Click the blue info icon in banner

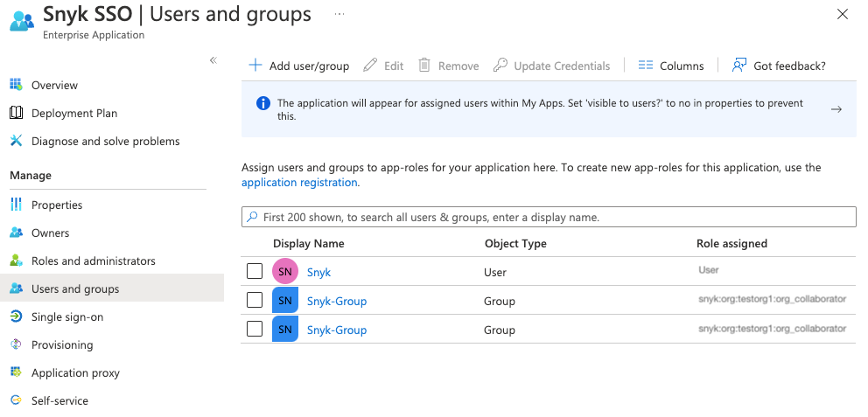(x=263, y=103)
